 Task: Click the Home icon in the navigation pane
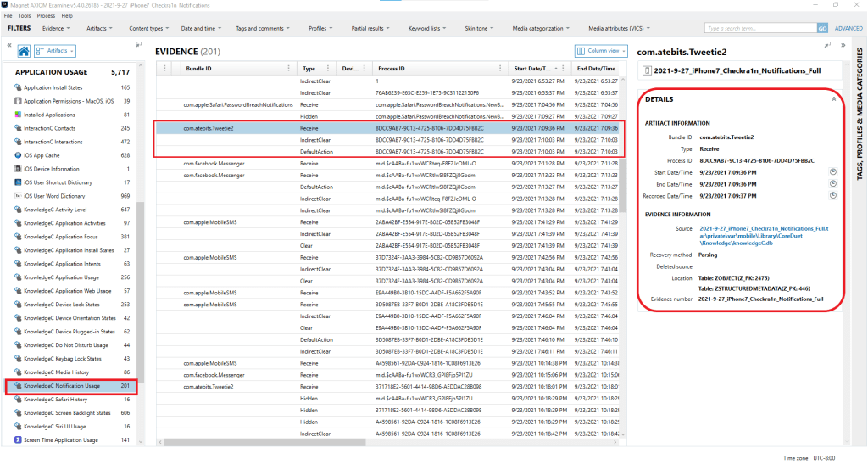(25, 52)
